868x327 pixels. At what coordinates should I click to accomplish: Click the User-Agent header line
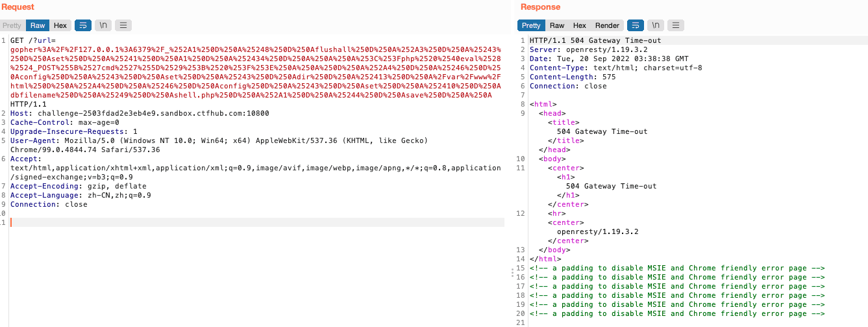tap(219, 140)
